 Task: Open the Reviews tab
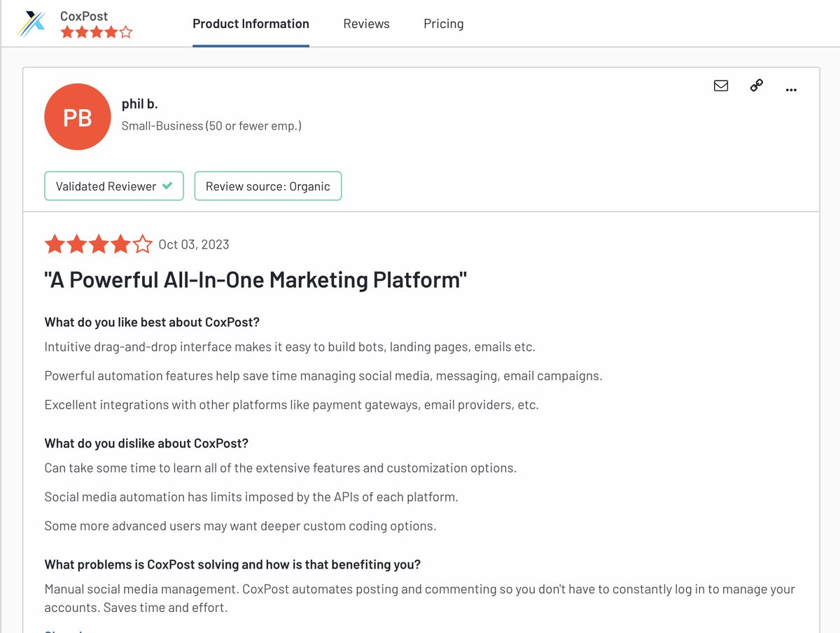point(366,24)
